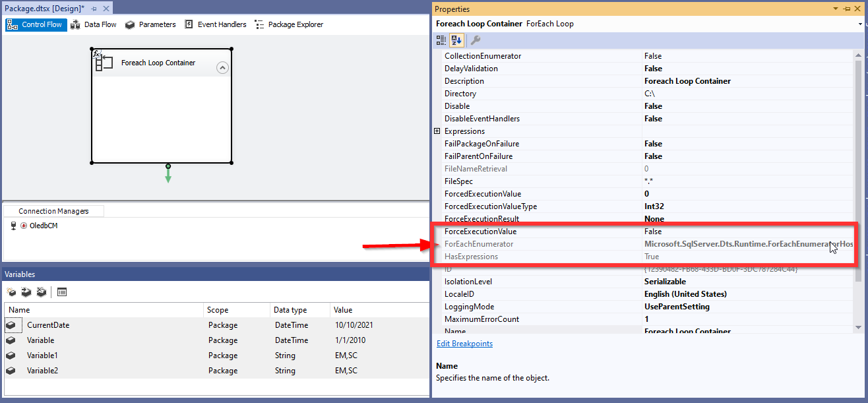Switch to the Data Flow tab
Viewport: 868px width, 403px height.
coord(93,24)
